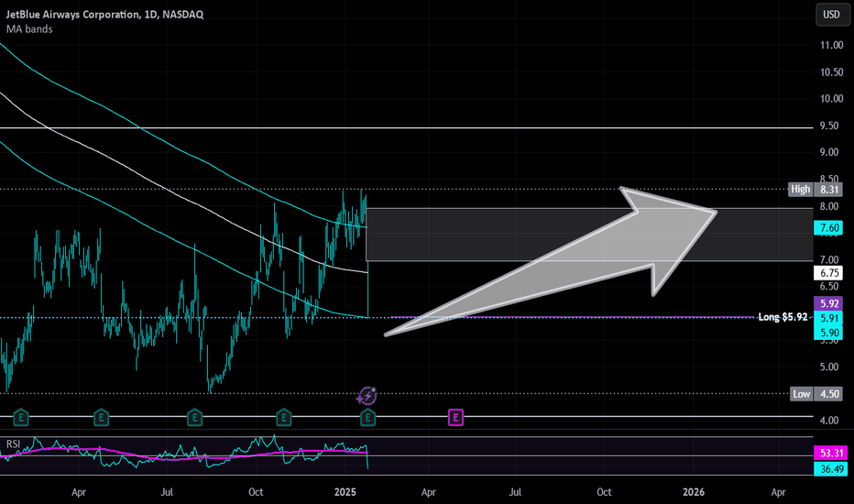Viewport: 854px width, 504px height.
Task: Click the 11.00 price axis label
Action: click(832, 45)
